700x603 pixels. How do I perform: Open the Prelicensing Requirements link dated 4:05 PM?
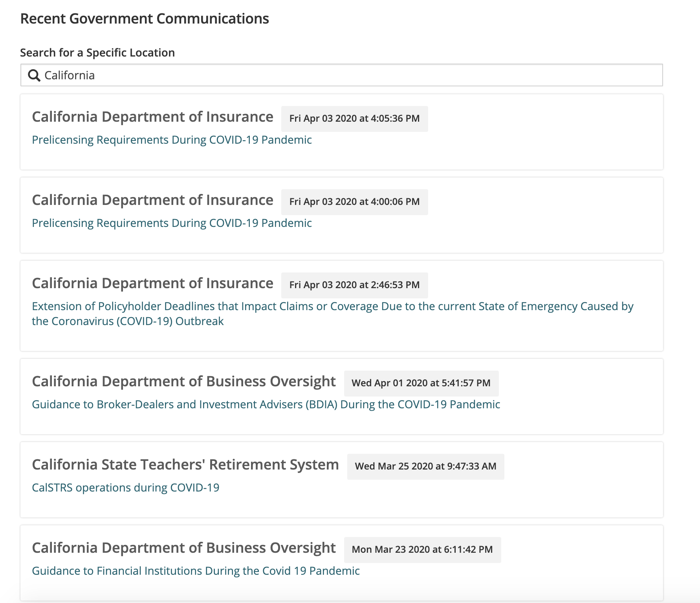(x=172, y=140)
